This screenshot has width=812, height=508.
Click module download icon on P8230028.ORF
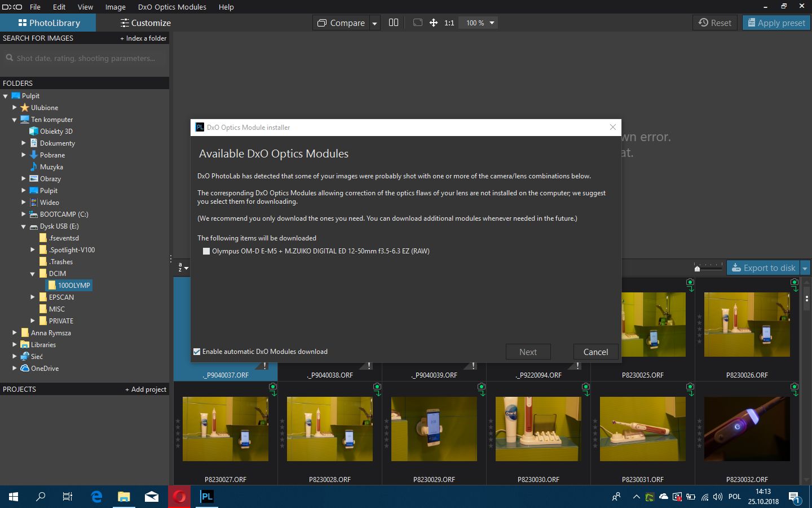click(x=377, y=389)
